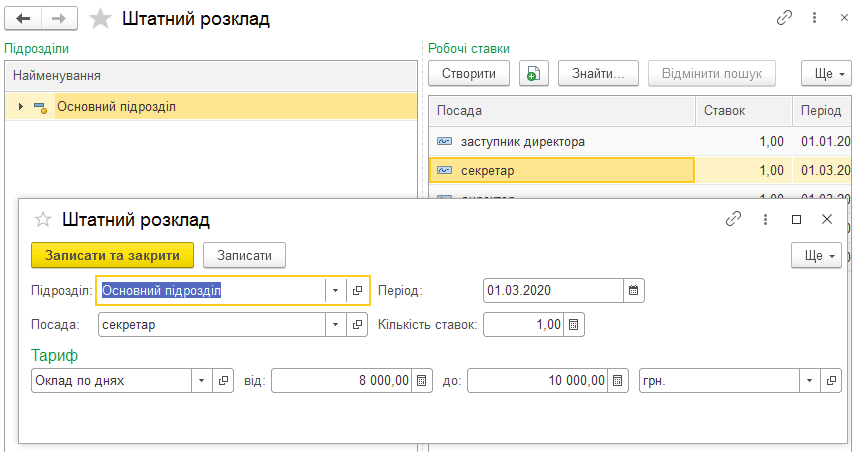Viewport: 859px width, 452px height.
Task: Select the заступник директора row
Action: pos(640,141)
